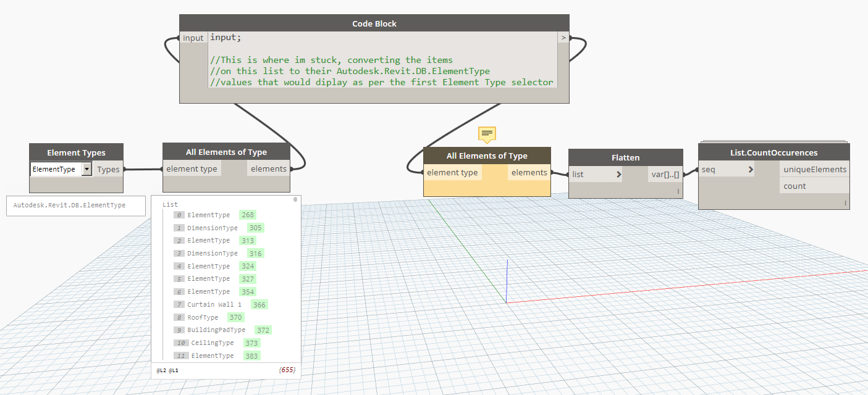Click the element type input port of first All Elements of Type node
The height and width of the screenshot is (395, 868).
pyautogui.click(x=192, y=168)
